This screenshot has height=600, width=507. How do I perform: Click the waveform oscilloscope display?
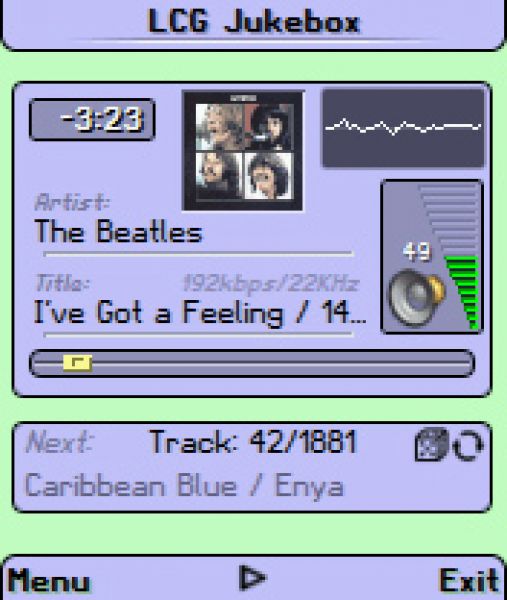click(403, 128)
